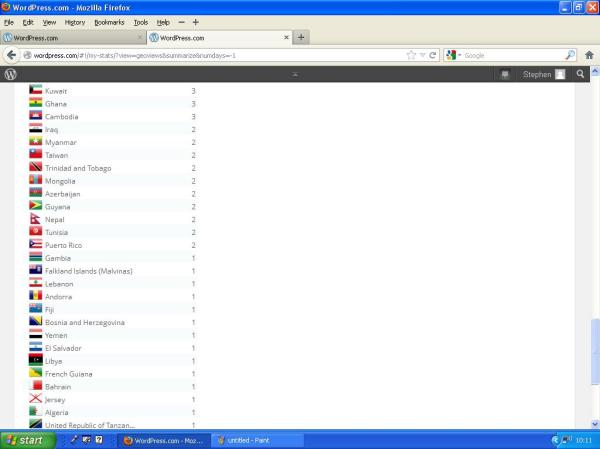Open the Stephen user account menu

pos(544,74)
